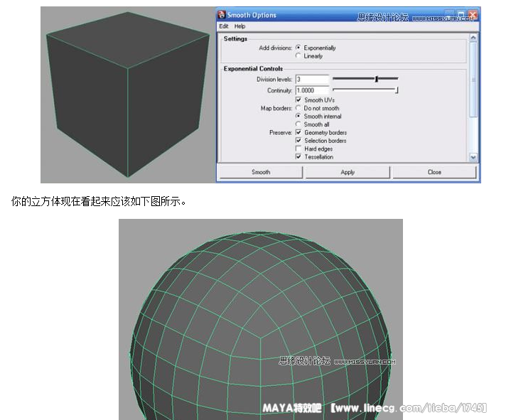Select Do not smooth map borders
The height and width of the screenshot is (420, 511).
(x=298, y=108)
